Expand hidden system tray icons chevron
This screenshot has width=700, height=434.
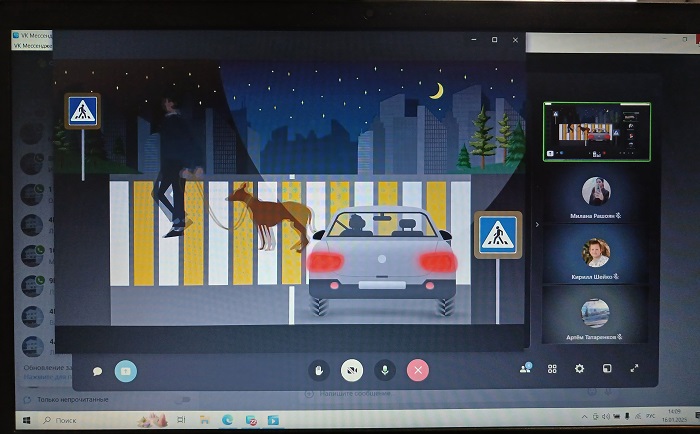(584, 417)
